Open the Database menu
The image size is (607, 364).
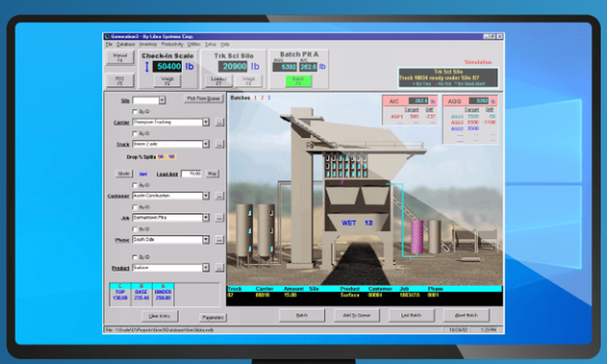[x=126, y=44]
